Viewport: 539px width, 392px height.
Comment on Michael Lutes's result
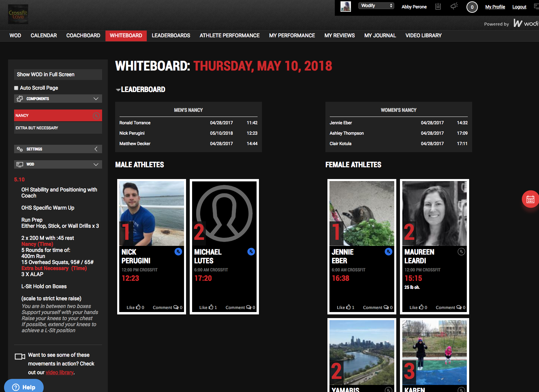tap(240, 307)
